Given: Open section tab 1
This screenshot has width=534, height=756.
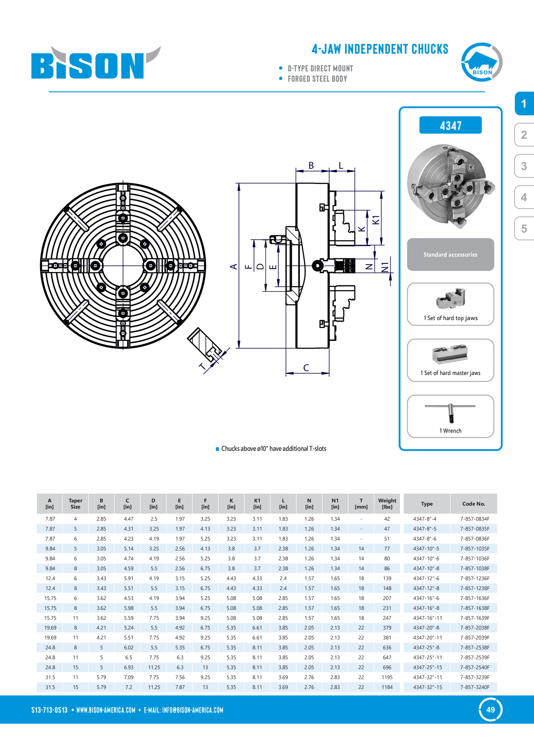Looking at the screenshot, I should [524, 103].
